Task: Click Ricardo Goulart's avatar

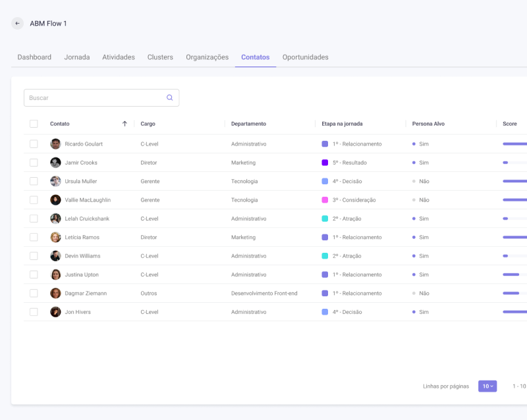Action: click(x=55, y=144)
